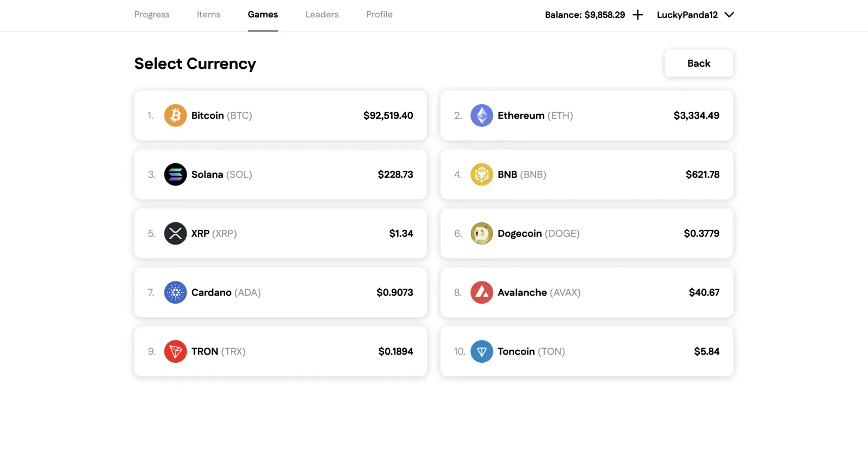868x475 pixels.
Task: Go to the Leaders tab
Action: tap(322, 15)
